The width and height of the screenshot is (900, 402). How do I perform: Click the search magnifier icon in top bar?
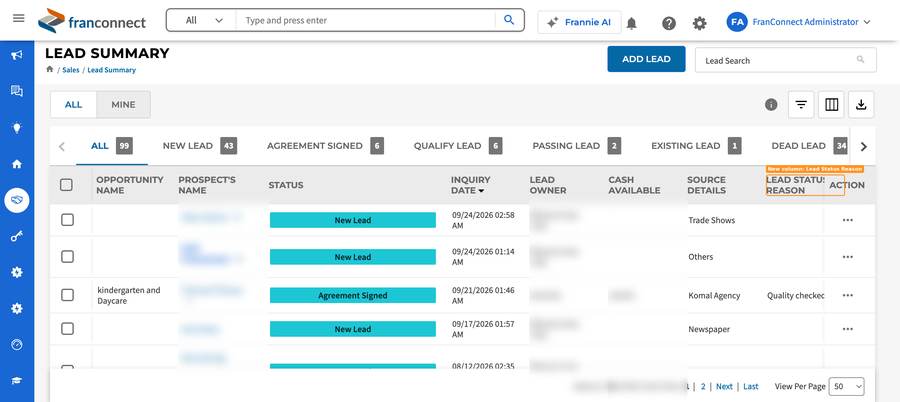(x=509, y=20)
